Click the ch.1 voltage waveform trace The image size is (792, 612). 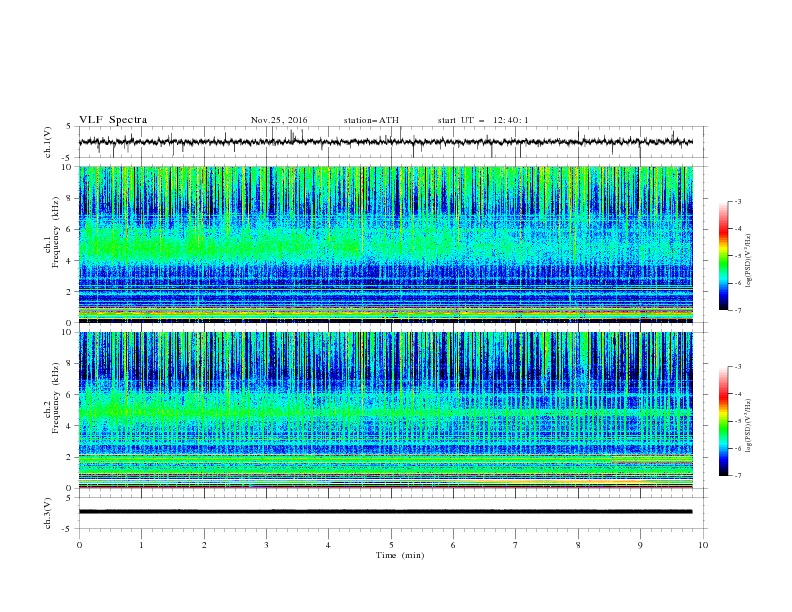(386, 142)
